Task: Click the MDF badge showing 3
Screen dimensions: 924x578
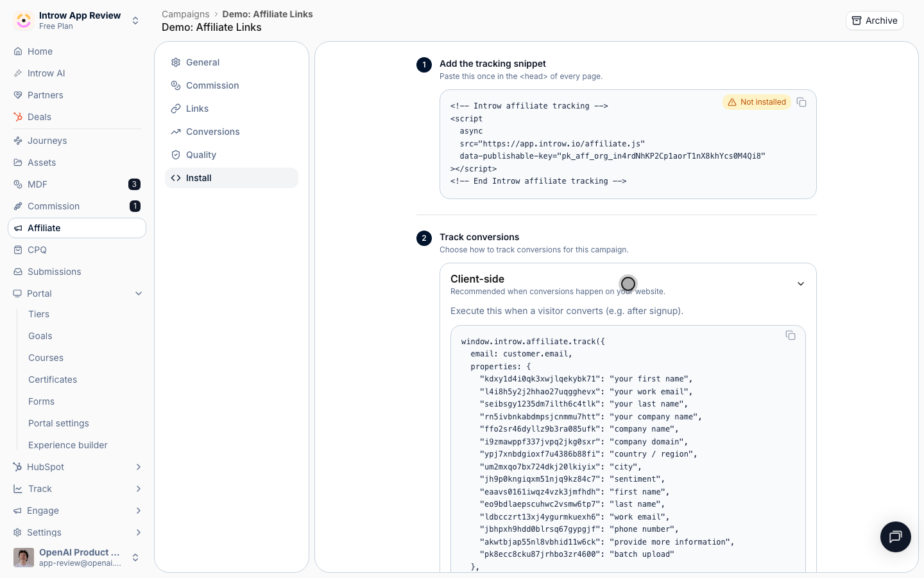Action: (x=134, y=184)
